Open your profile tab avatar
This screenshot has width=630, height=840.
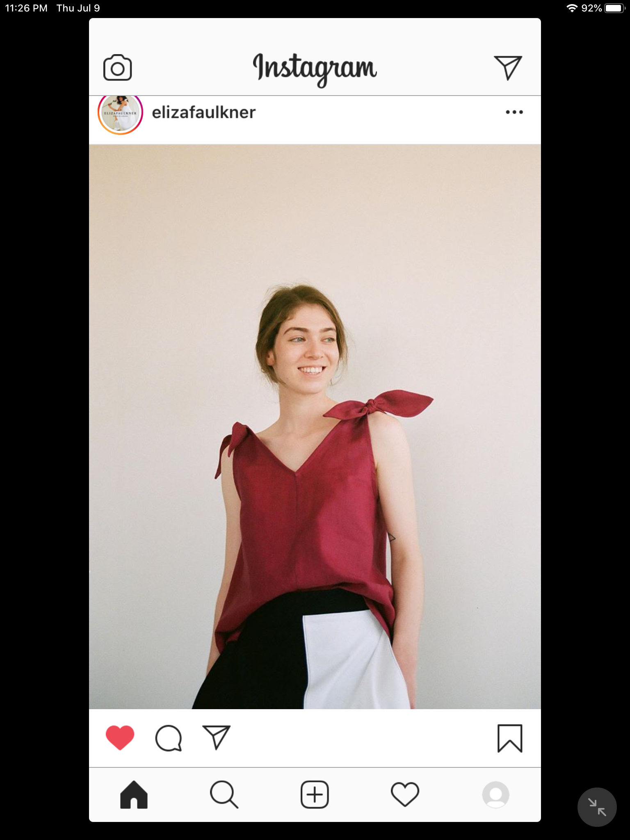[495, 795]
